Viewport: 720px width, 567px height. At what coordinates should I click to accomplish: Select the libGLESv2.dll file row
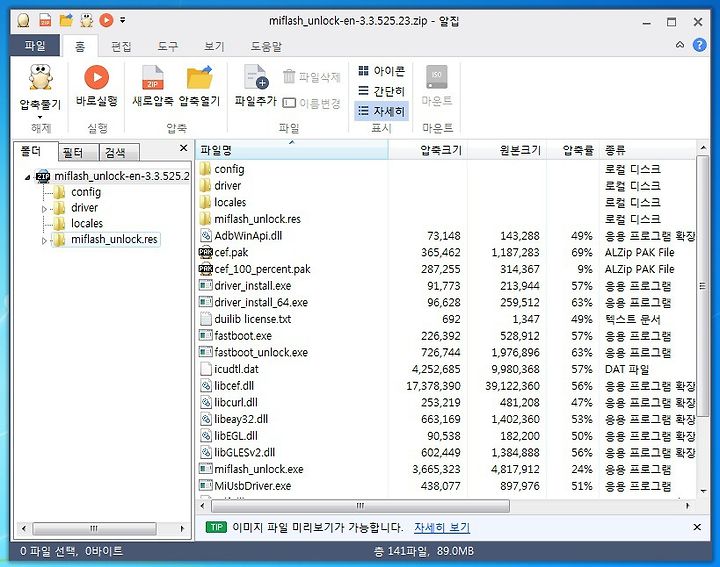click(x=446, y=452)
